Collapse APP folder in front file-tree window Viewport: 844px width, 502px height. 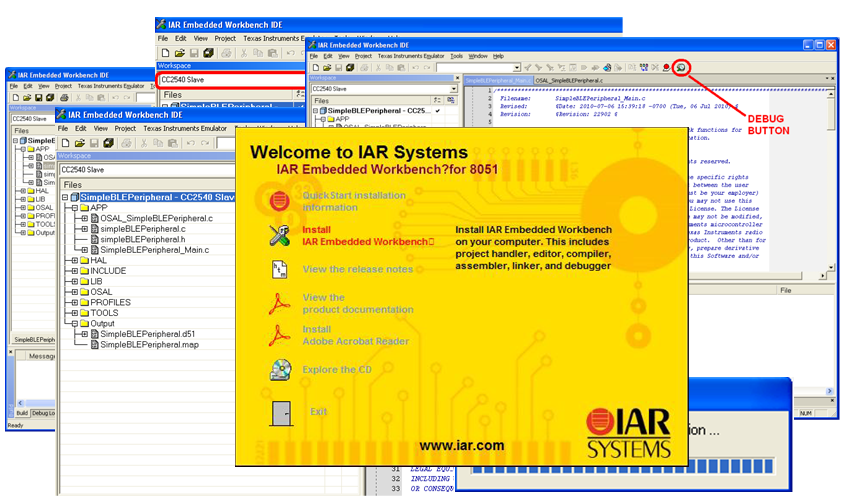coord(75,208)
